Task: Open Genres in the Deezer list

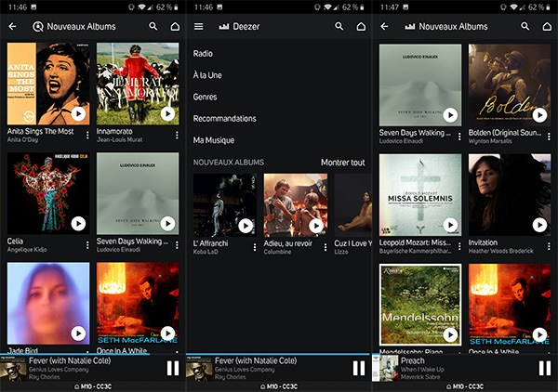Action: pyautogui.click(x=206, y=97)
